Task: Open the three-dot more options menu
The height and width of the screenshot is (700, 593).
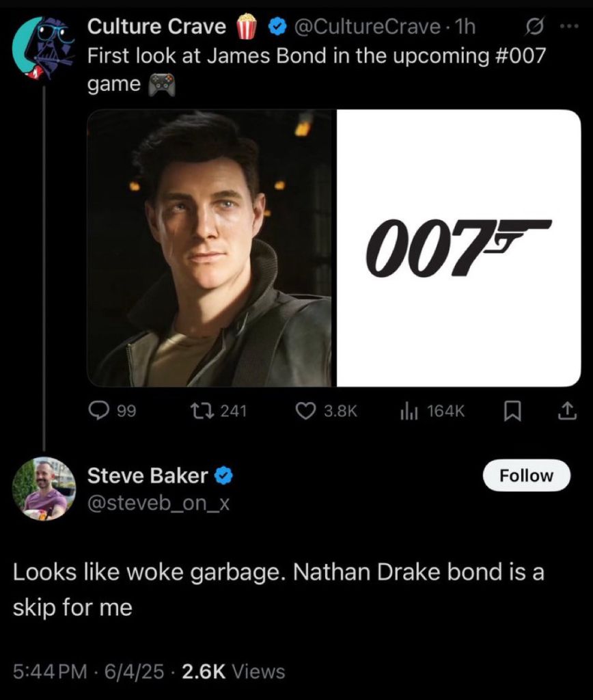Action: 568,27
